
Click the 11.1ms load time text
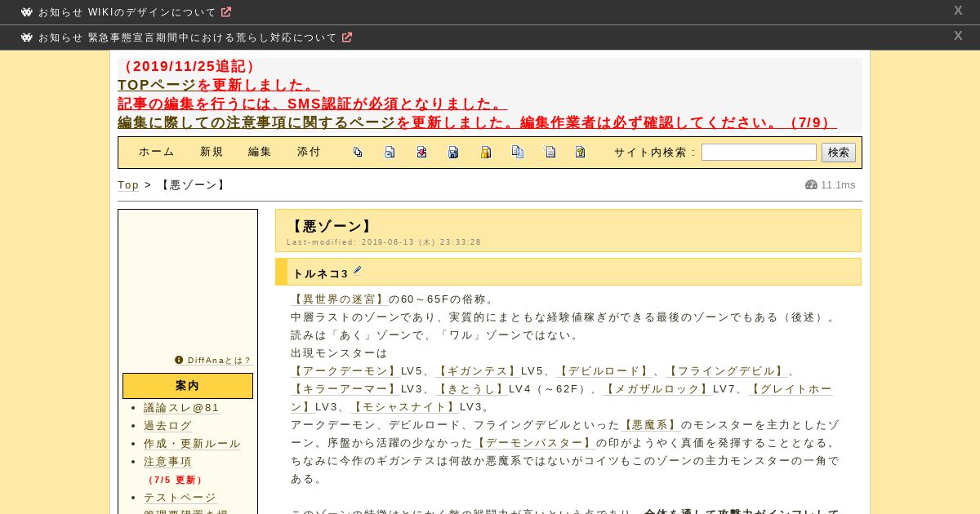[x=838, y=185]
